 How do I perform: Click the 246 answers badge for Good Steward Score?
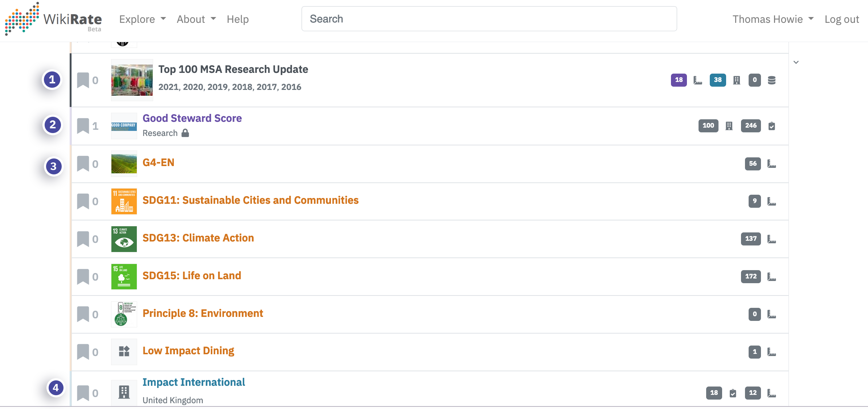(751, 125)
